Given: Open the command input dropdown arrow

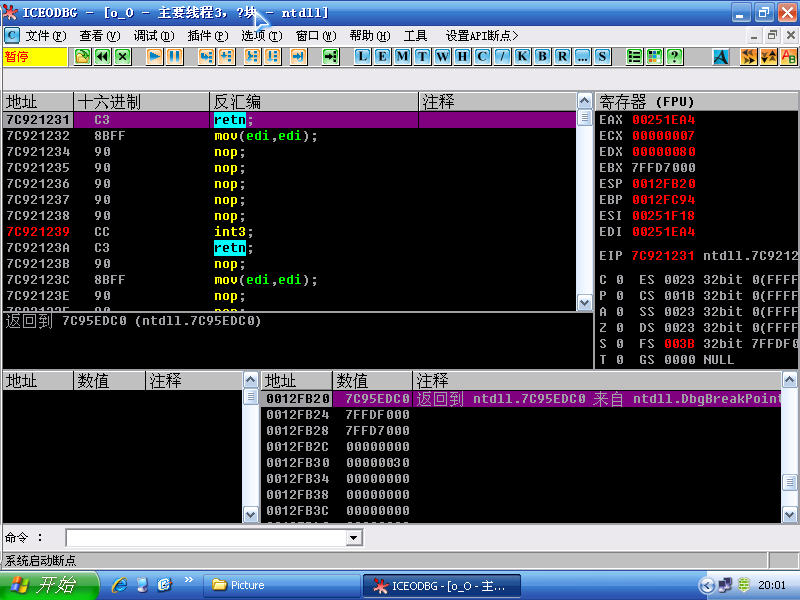Looking at the screenshot, I should pos(354,537).
